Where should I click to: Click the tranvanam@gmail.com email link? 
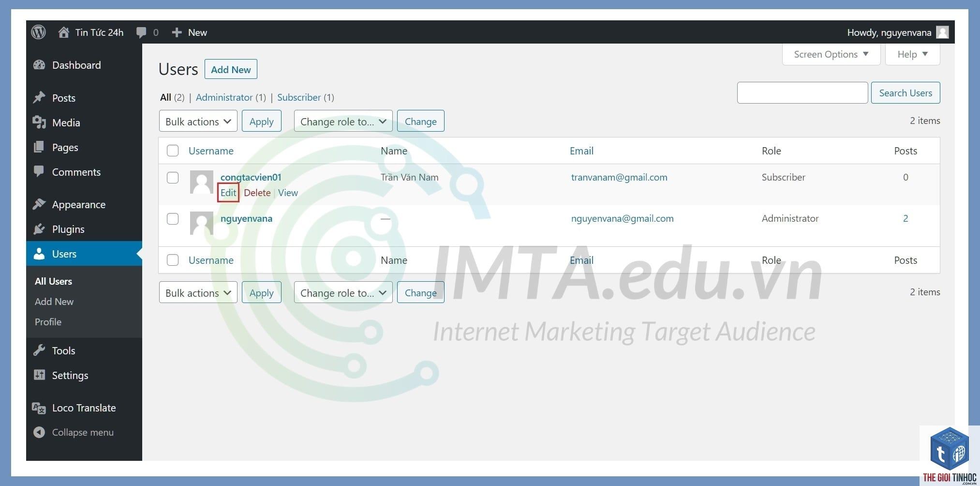pos(619,177)
